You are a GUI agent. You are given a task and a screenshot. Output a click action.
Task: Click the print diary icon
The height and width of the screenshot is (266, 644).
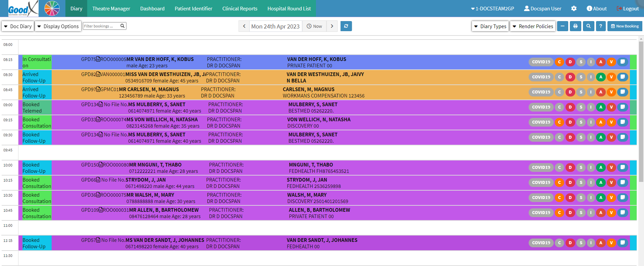click(575, 26)
